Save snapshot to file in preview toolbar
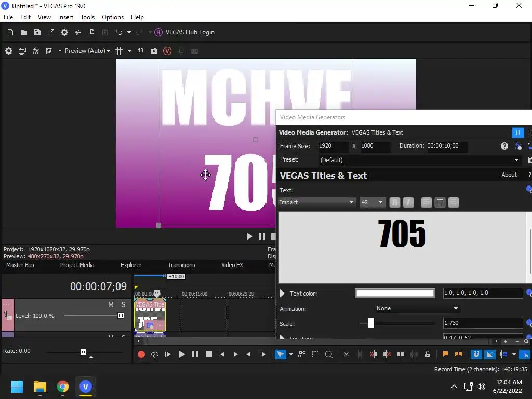The width and height of the screenshot is (532, 399). [x=154, y=51]
